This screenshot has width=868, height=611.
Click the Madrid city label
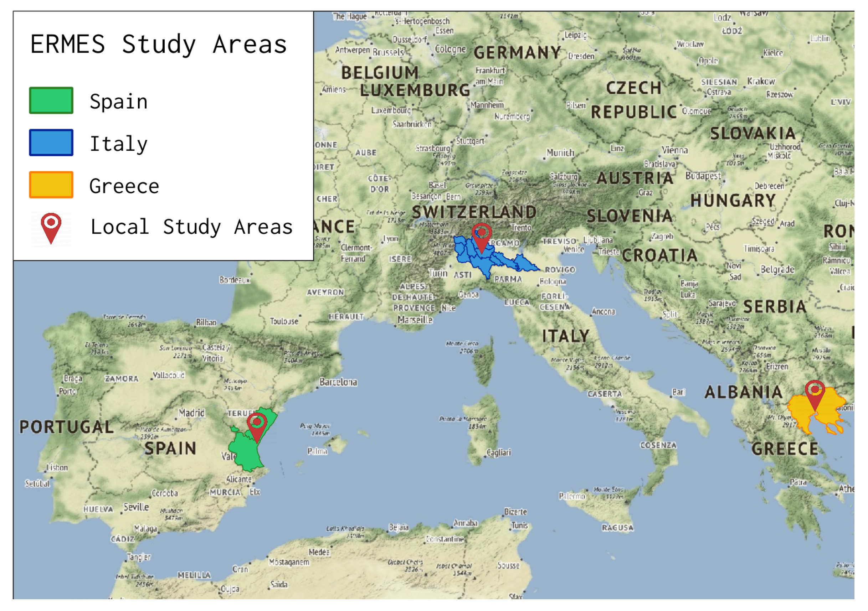[x=191, y=413]
